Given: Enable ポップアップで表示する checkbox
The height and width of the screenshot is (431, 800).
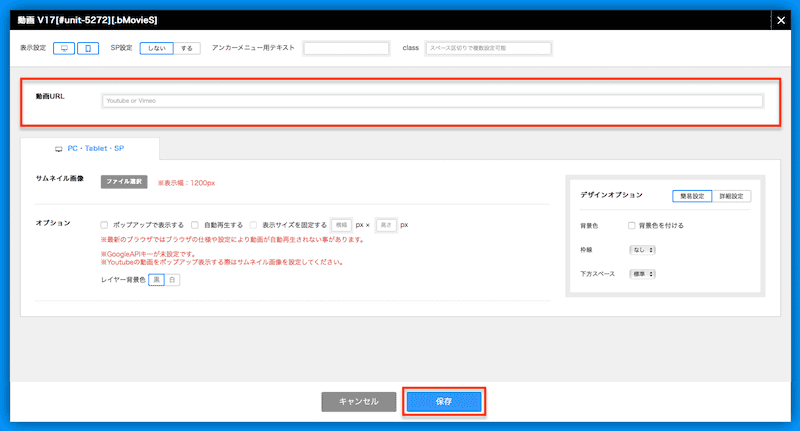Looking at the screenshot, I should point(105,225).
